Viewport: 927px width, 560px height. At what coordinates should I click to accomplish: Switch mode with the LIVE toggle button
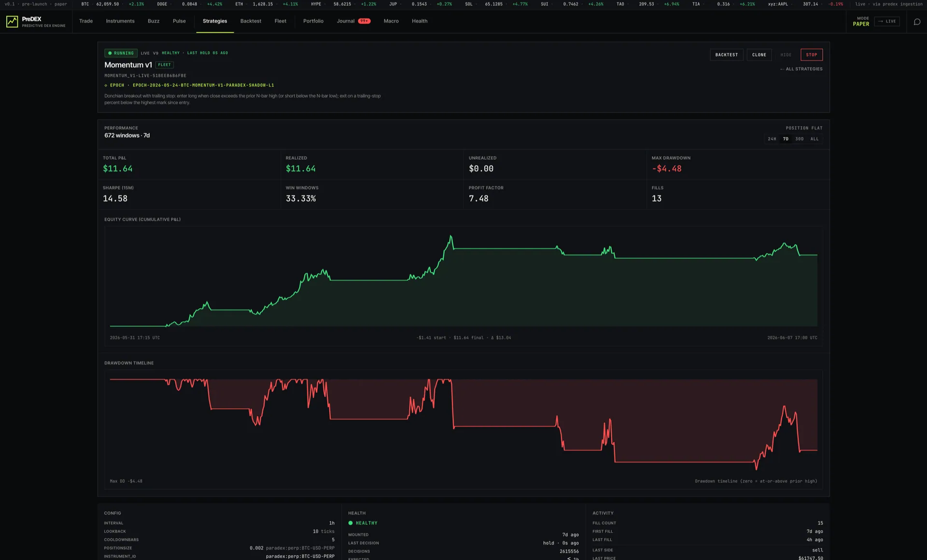[887, 21]
